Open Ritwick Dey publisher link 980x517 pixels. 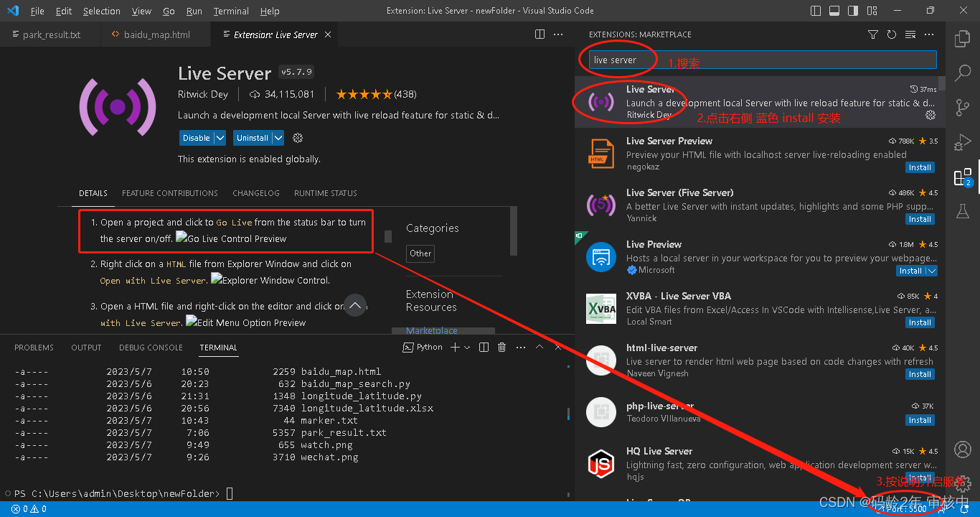tap(203, 94)
